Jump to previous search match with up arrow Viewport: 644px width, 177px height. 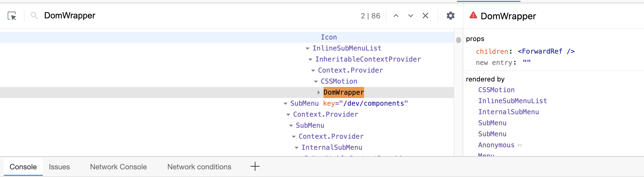coord(396,16)
